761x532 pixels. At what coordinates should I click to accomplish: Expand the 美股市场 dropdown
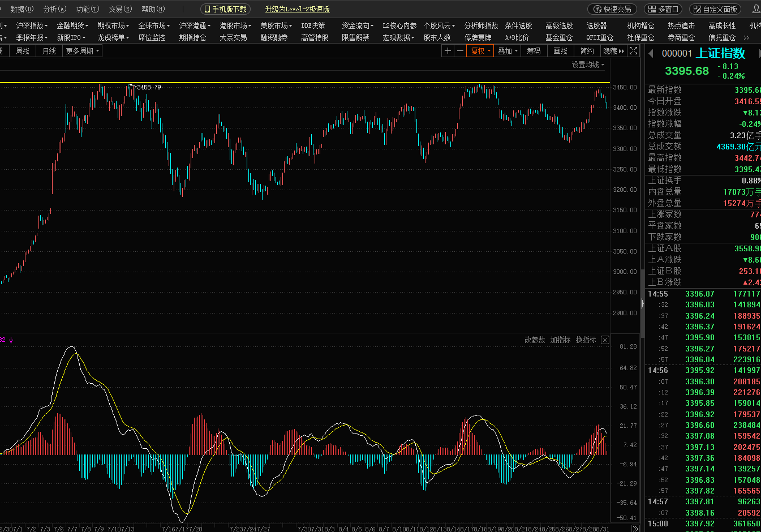pyautogui.click(x=276, y=25)
